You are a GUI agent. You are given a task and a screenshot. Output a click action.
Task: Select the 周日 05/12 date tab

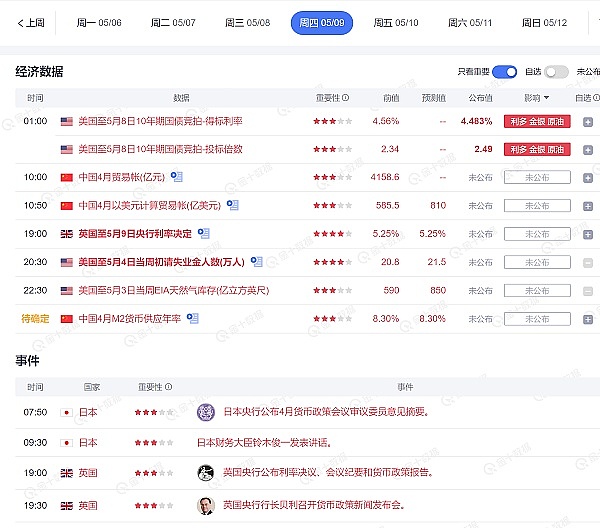pos(544,22)
